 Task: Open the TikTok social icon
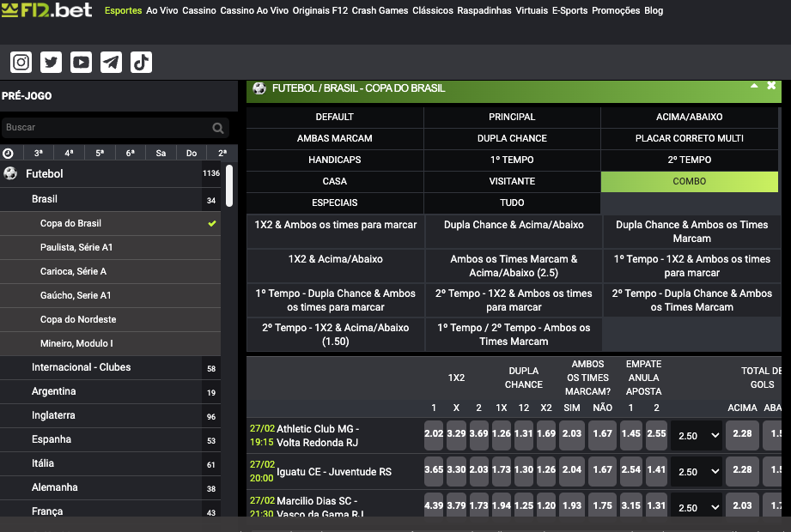(x=142, y=62)
